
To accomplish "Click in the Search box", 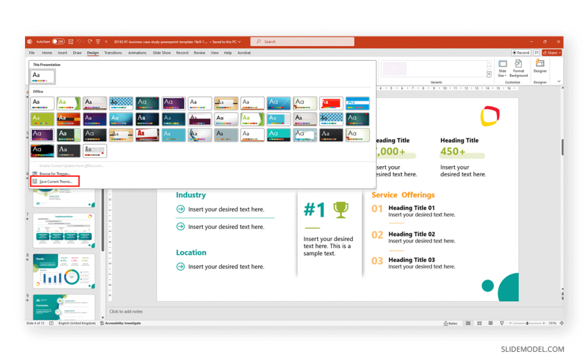I will click(x=302, y=42).
